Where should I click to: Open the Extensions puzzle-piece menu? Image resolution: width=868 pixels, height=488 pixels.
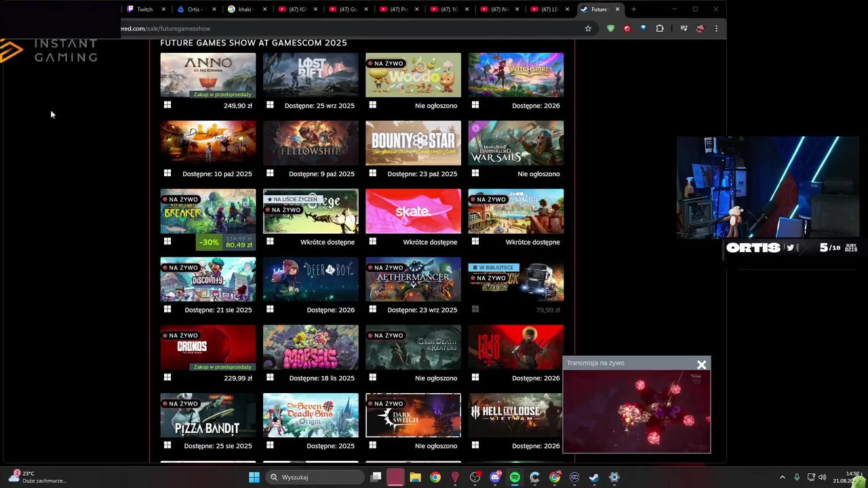[x=660, y=28]
